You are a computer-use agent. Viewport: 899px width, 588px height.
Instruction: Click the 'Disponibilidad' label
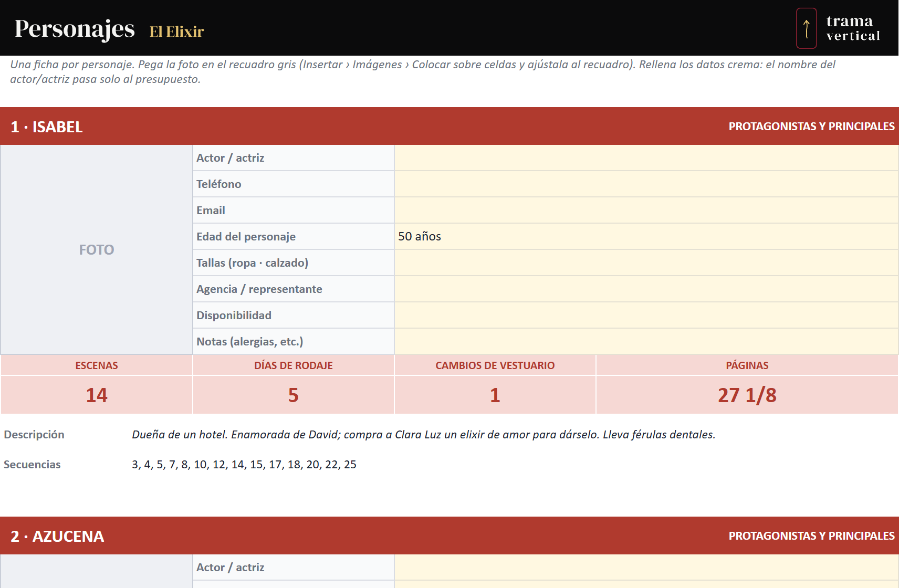pos(234,316)
